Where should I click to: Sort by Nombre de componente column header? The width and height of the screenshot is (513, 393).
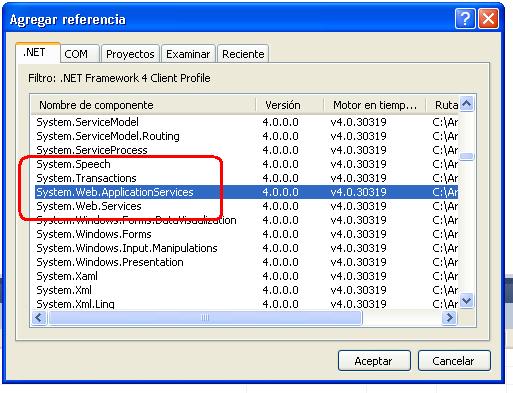(143, 105)
